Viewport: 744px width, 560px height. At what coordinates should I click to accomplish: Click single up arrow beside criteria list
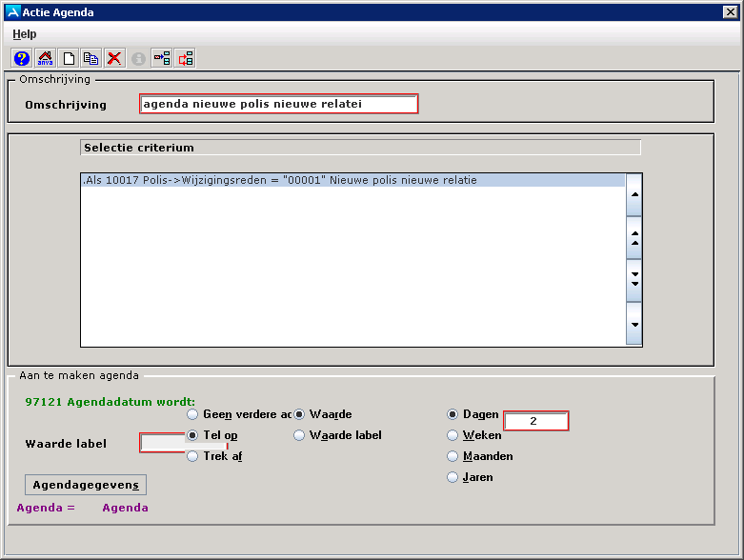point(633,195)
